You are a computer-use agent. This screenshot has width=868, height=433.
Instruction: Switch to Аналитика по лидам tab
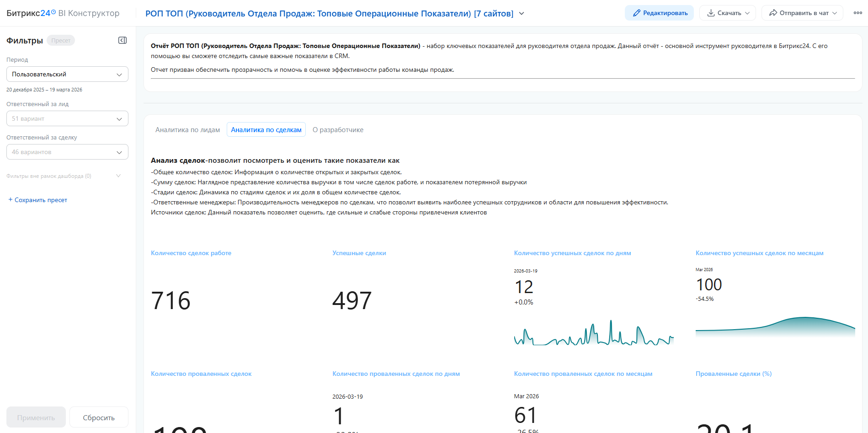pyautogui.click(x=187, y=130)
